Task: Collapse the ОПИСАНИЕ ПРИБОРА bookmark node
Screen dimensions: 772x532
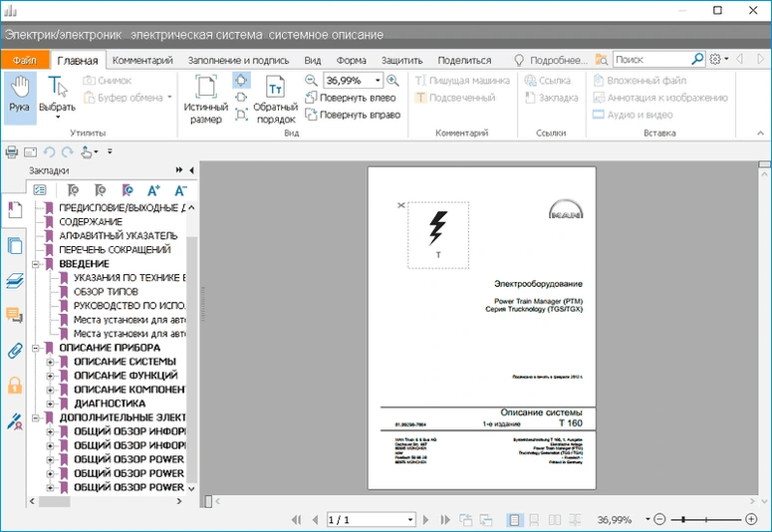Action: pyautogui.click(x=36, y=348)
